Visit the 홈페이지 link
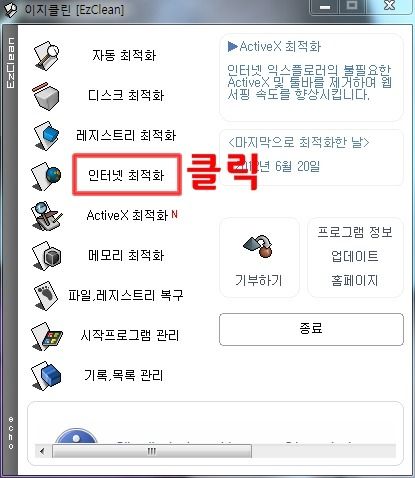415x478 pixels. (355, 280)
